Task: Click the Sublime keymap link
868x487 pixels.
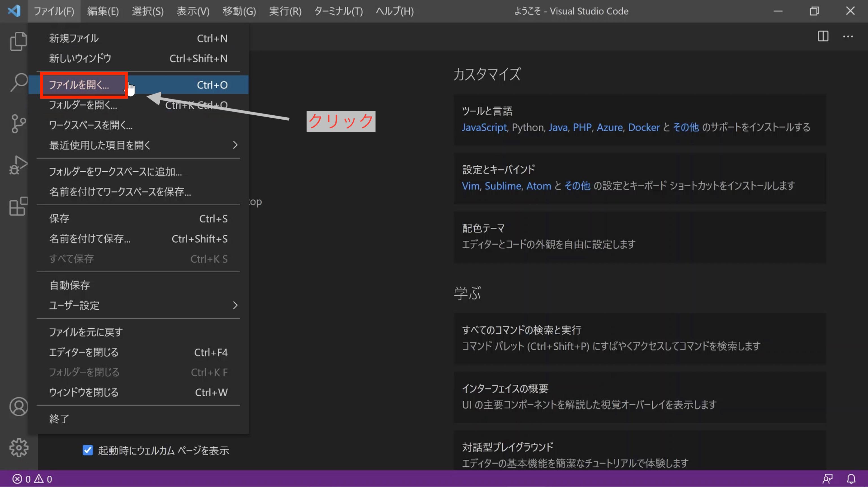Action: click(x=503, y=186)
